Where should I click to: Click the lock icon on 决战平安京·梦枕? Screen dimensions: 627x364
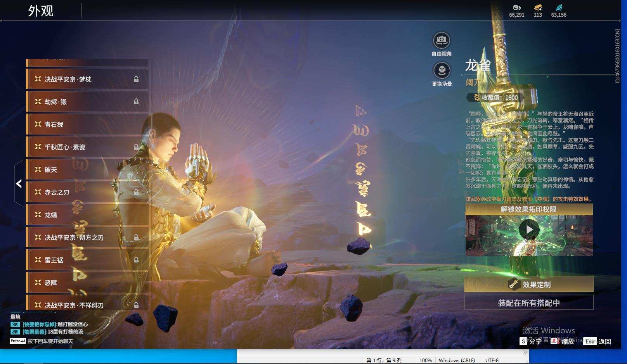click(x=136, y=79)
